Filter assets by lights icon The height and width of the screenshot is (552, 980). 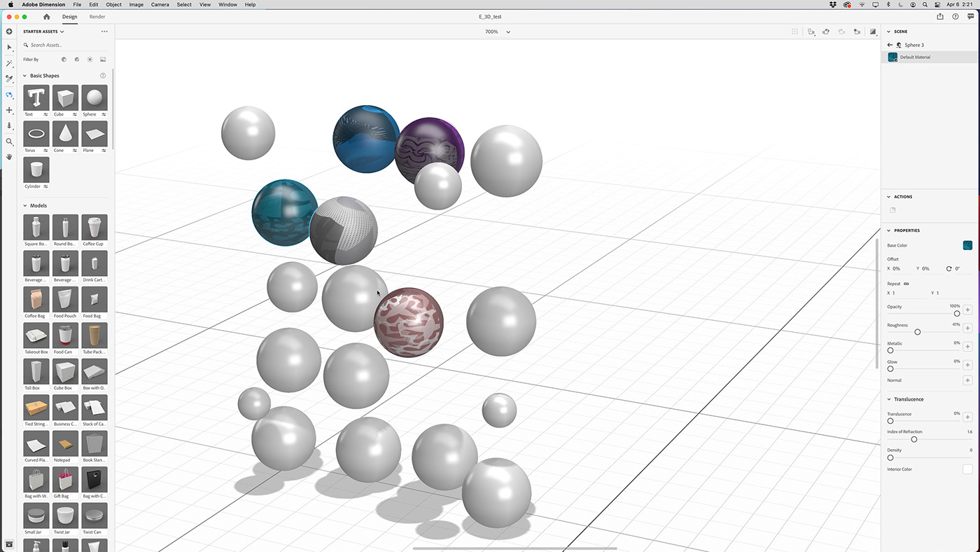click(90, 60)
